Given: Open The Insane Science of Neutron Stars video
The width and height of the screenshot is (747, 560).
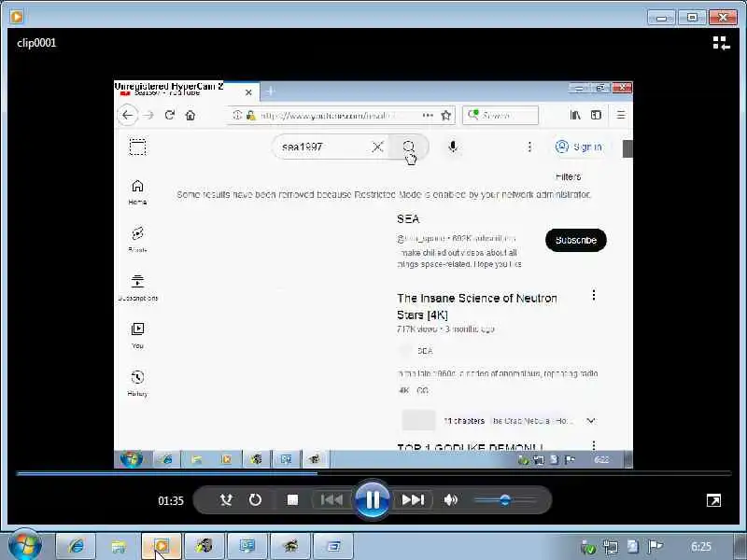Looking at the screenshot, I should (x=477, y=306).
